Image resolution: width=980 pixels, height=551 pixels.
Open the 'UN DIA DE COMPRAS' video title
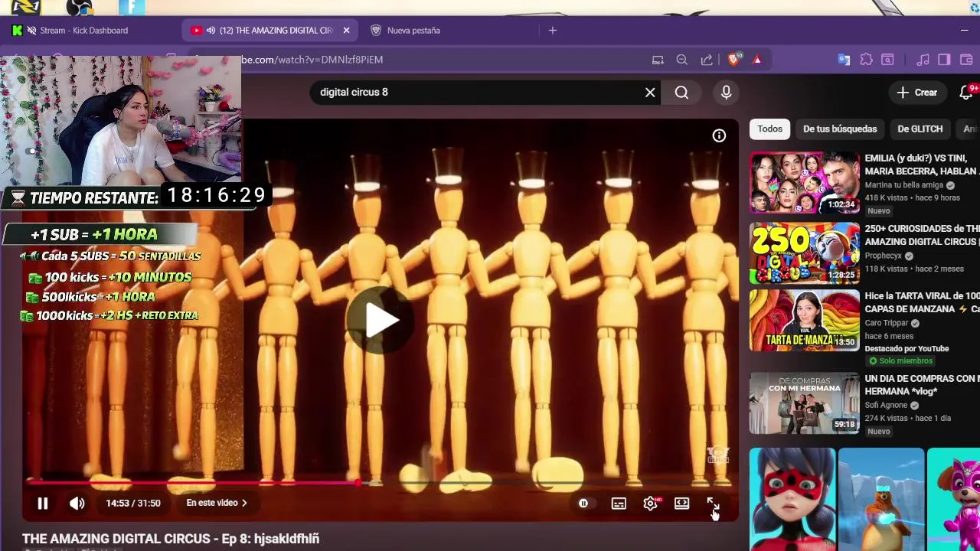922,385
